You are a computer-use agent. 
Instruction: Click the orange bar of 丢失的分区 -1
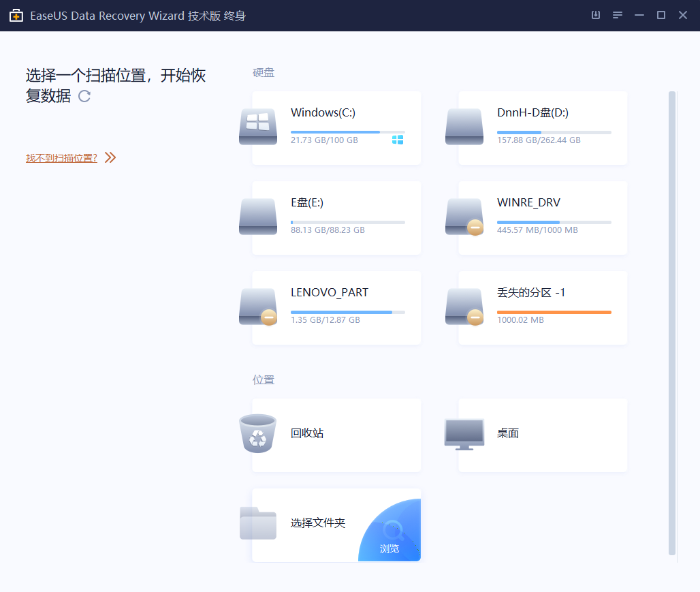pos(554,312)
